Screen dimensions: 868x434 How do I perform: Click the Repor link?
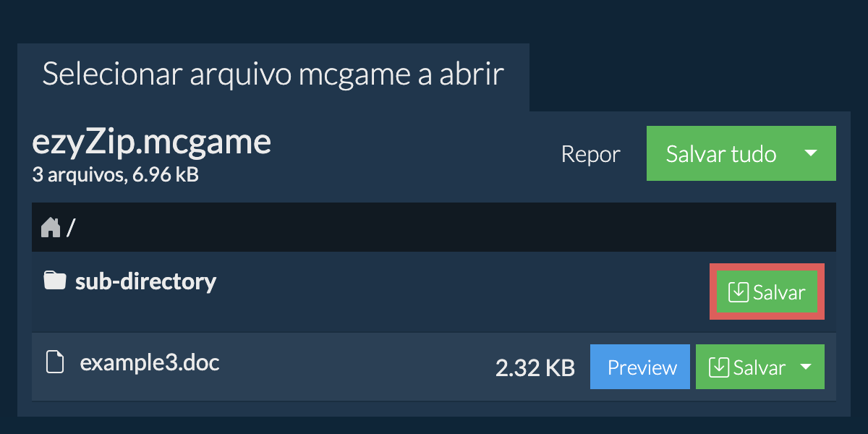[590, 154]
